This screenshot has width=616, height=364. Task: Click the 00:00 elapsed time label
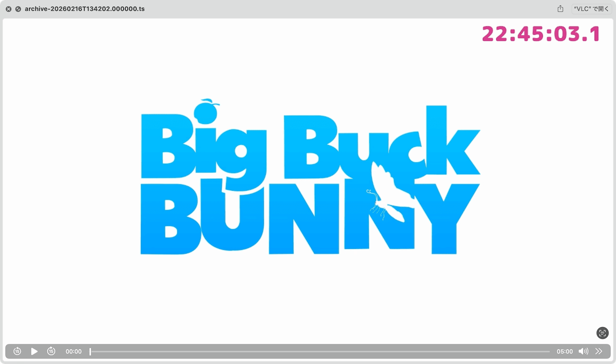[x=74, y=352]
